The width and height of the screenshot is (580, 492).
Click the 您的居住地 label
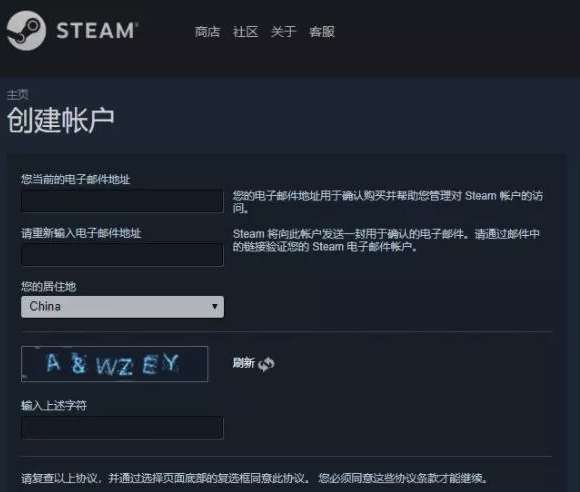click(x=48, y=286)
